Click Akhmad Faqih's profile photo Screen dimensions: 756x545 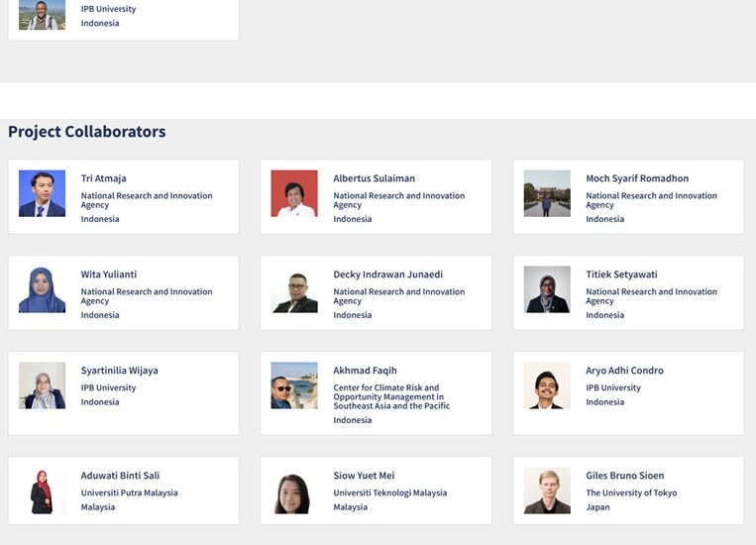pos(294,385)
